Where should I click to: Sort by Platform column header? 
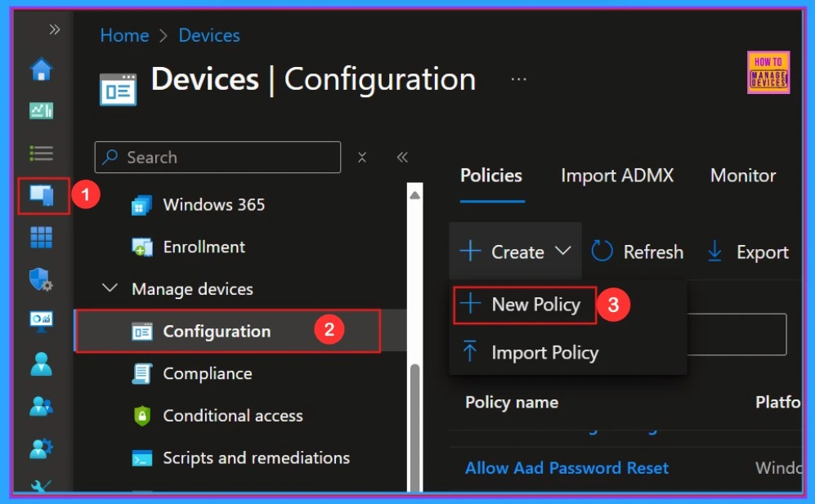[778, 402]
